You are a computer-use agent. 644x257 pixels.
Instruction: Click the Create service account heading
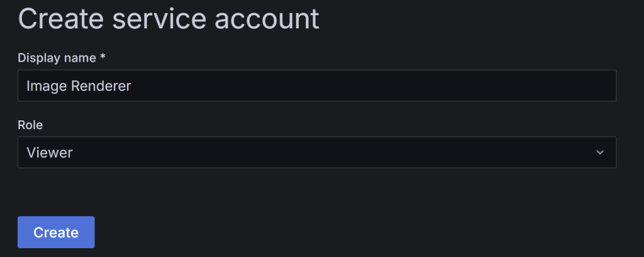[169, 19]
